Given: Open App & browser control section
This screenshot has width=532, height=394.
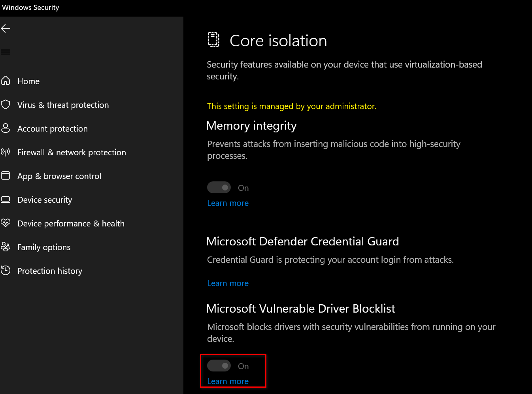Looking at the screenshot, I should [x=59, y=176].
